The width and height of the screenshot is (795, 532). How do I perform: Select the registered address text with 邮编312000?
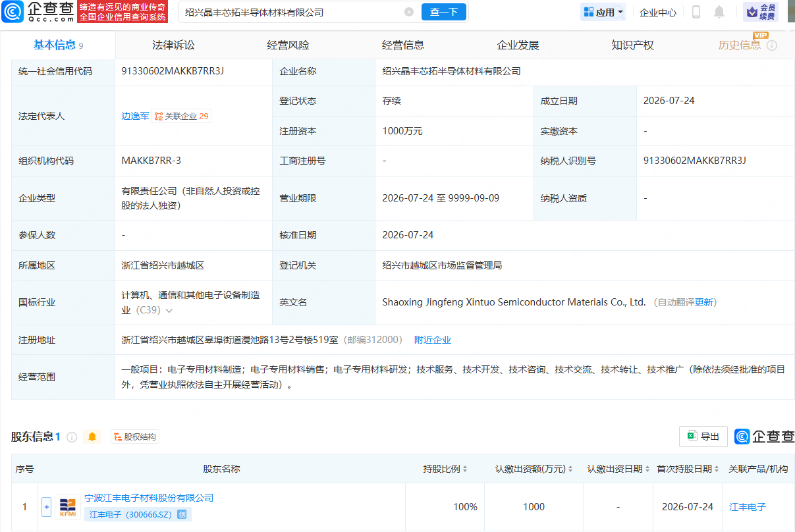[262, 340]
